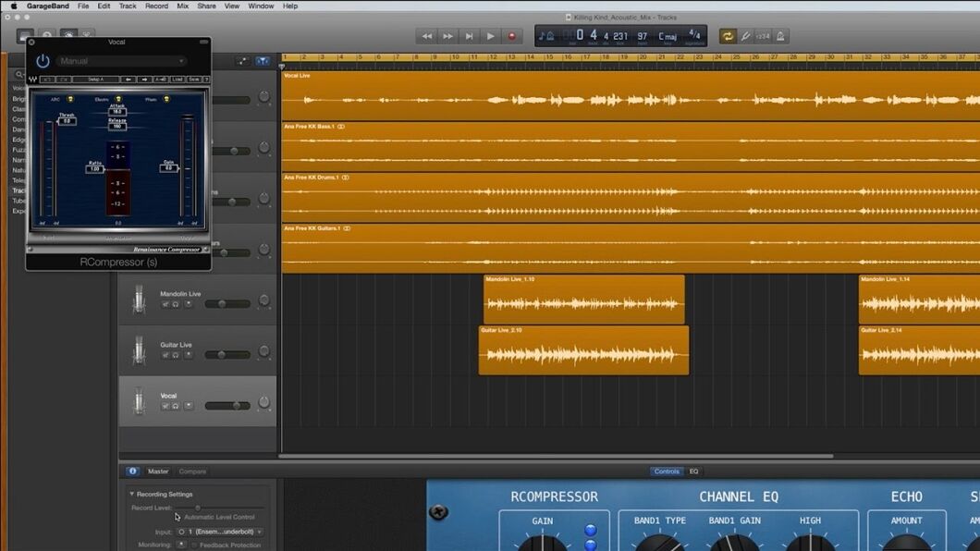Image resolution: width=980 pixels, height=551 pixels.
Task: Enable Feedback Protection for monitoring
Action: [194, 545]
